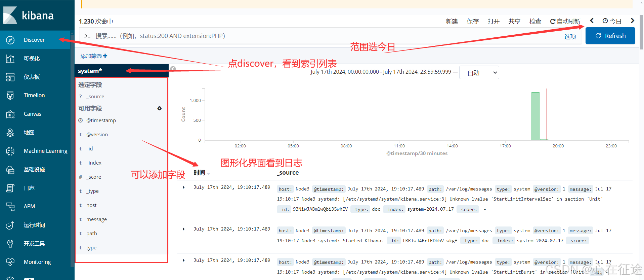This screenshot has width=644, height=280.
Task: Click the 添加筛选 plus icon
Action: (x=105, y=56)
